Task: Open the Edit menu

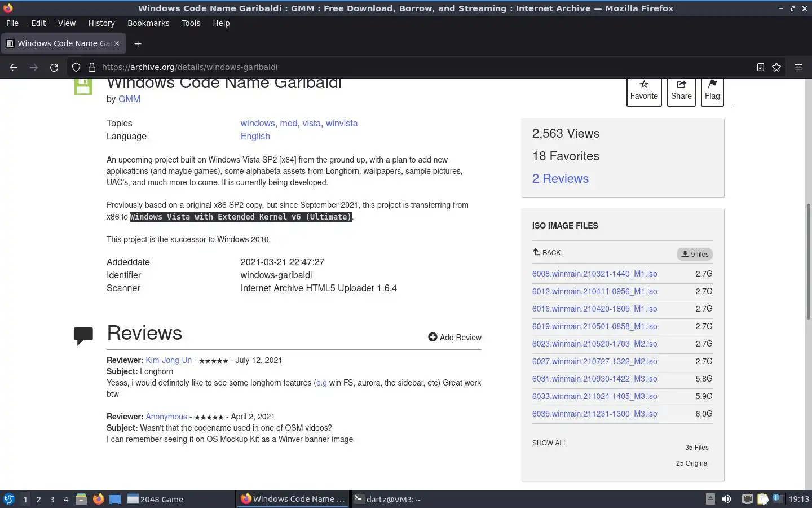Action: [x=38, y=23]
